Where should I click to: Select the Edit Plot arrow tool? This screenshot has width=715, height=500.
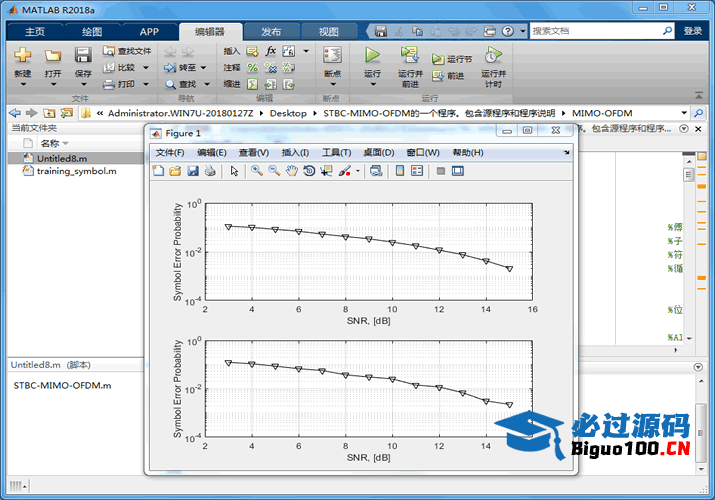pyautogui.click(x=234, y=171)
